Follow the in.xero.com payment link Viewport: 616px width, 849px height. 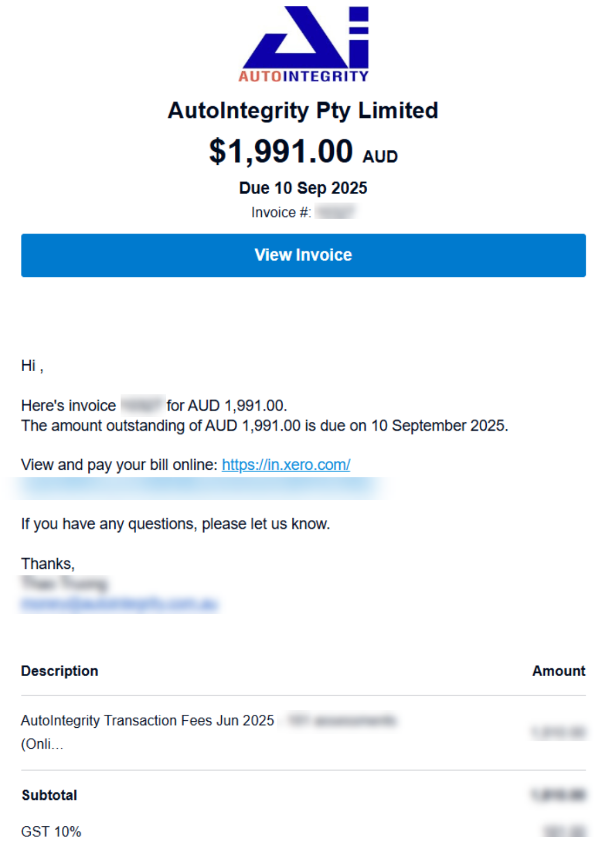point(286,464)
